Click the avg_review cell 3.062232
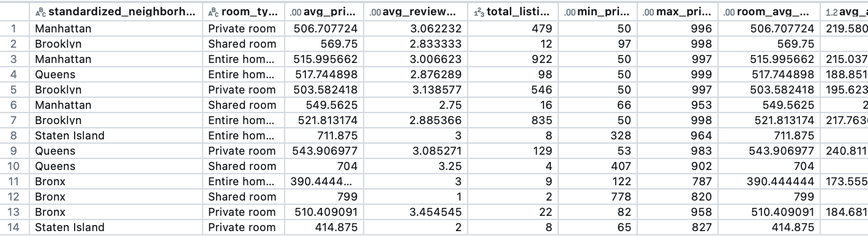The image size is (868, 236). (415, 29)
